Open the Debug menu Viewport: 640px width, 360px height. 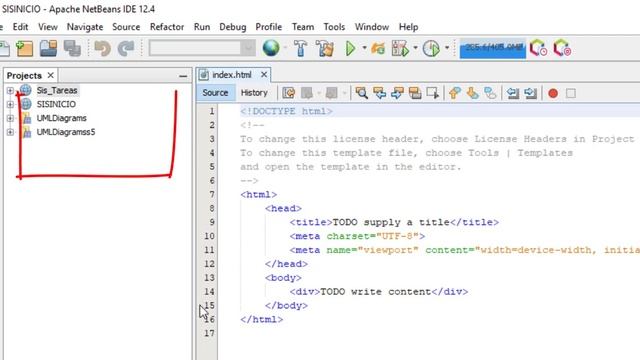233,27
